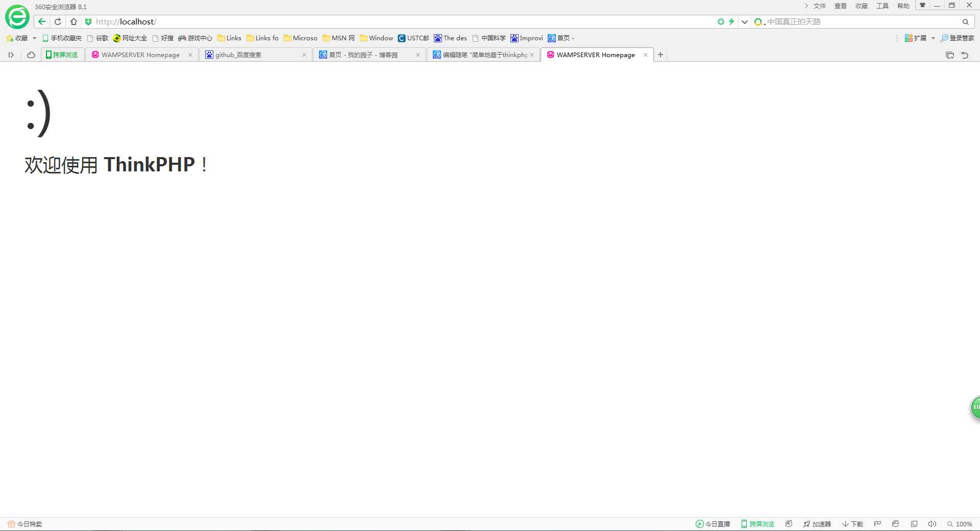
Task: Go to the browser home page
Action: (73, 21)
